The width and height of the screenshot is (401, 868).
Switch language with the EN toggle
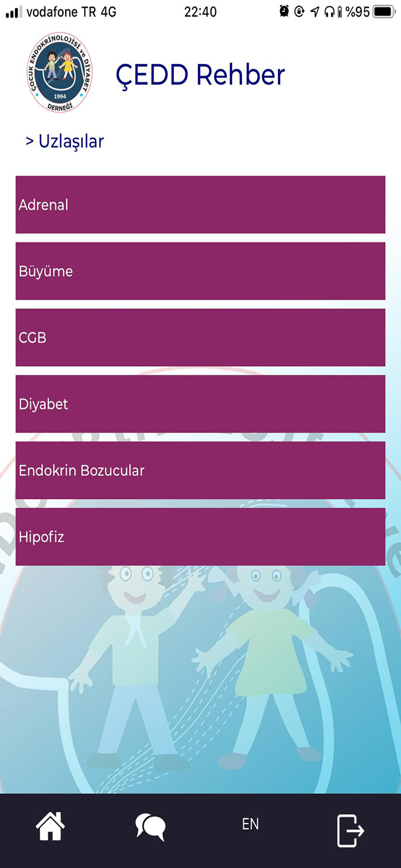pyautogui.click(x=250, y=824)
